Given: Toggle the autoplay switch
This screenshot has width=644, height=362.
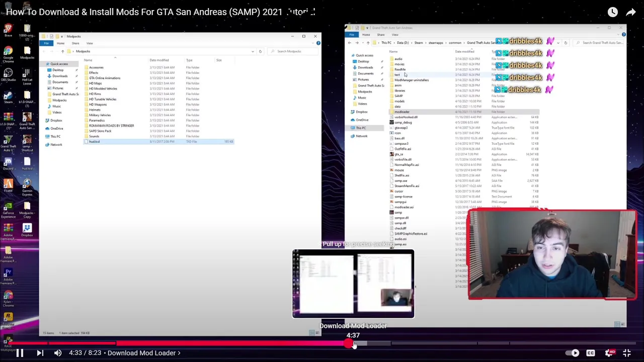Looking at the screenshot, I should point(572,353).
